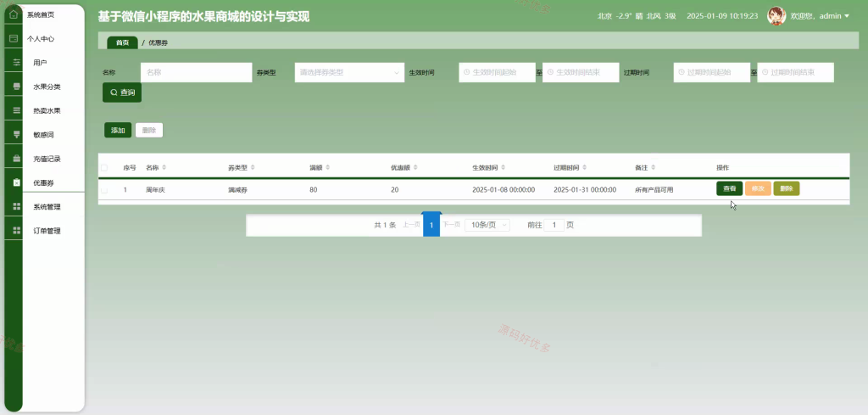The height and width of the screenshot is (415, 868).
Task: Sort the table by 生效时间 column
Action: 503,167
